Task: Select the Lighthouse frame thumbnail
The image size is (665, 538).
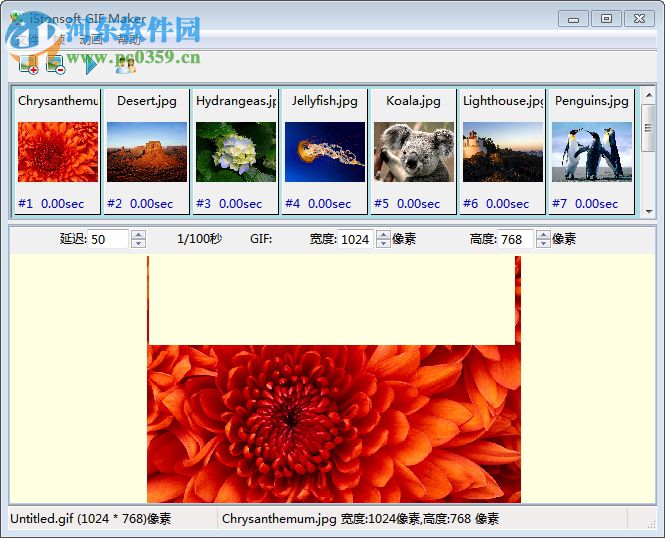Action: pos(503,152)
